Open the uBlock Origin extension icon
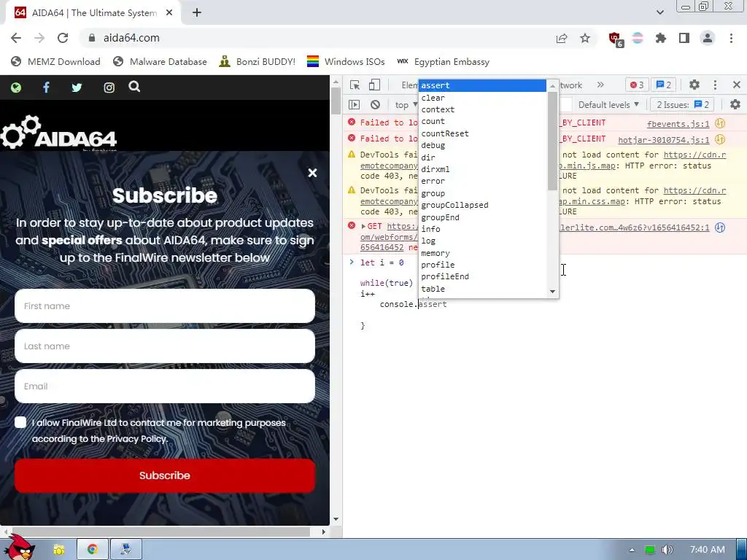Screen dimensions: 747x560 pos(616,39)
